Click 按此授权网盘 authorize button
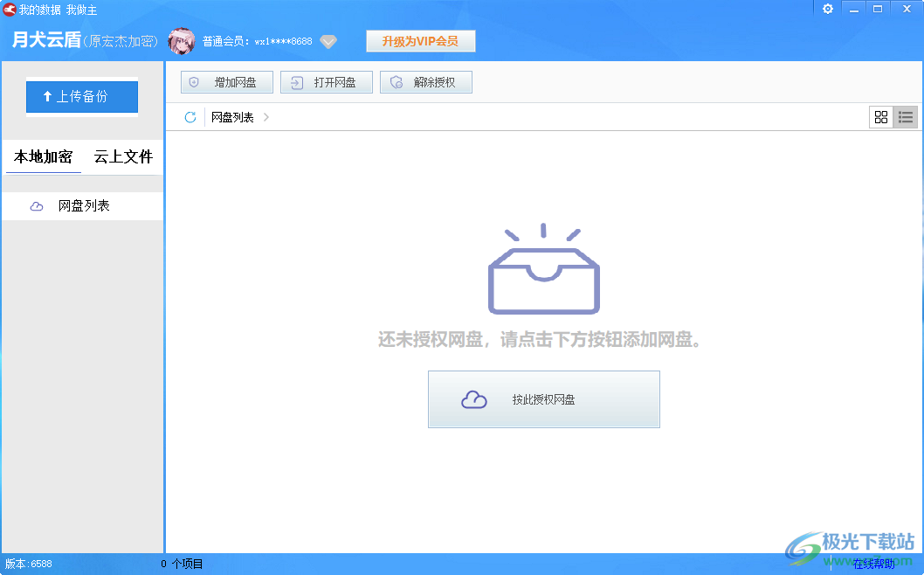The width and height of the screenshot is (924, 575). pos(544,399)
